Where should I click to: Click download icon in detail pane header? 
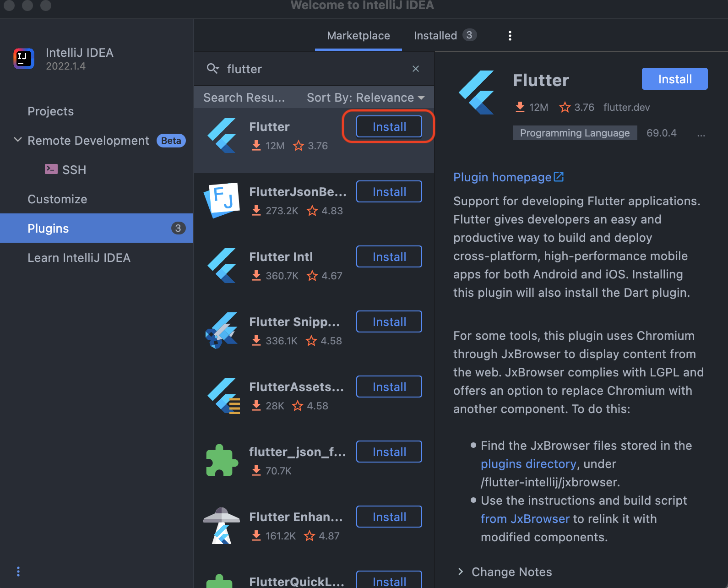pyautogui.click(x=520, y=107)
